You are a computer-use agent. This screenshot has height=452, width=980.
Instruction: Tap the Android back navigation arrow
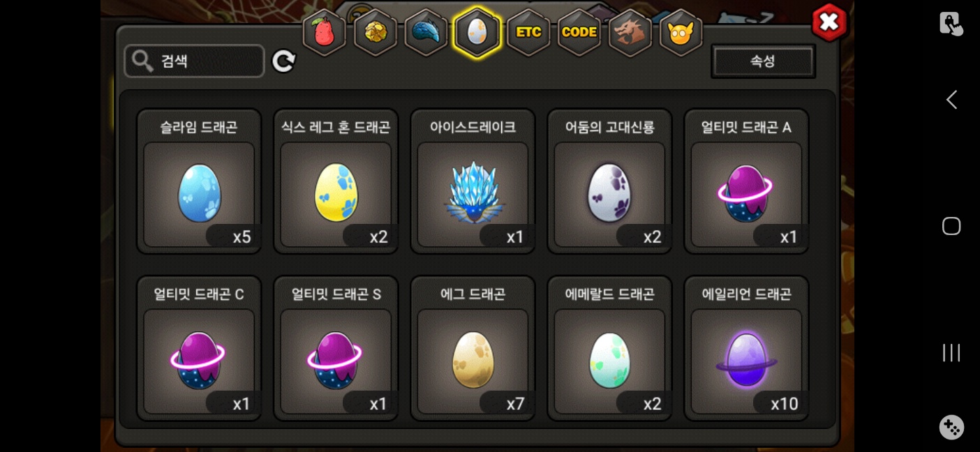pos(951,100)
